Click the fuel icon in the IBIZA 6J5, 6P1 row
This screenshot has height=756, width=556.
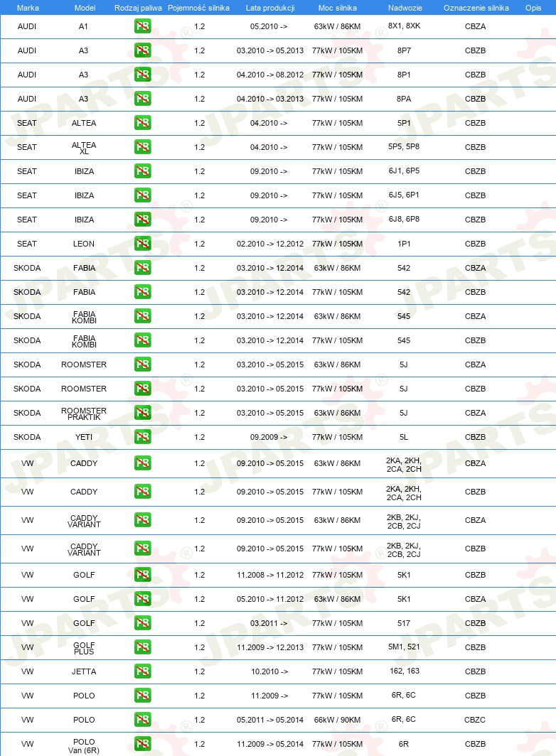[142, 195]
